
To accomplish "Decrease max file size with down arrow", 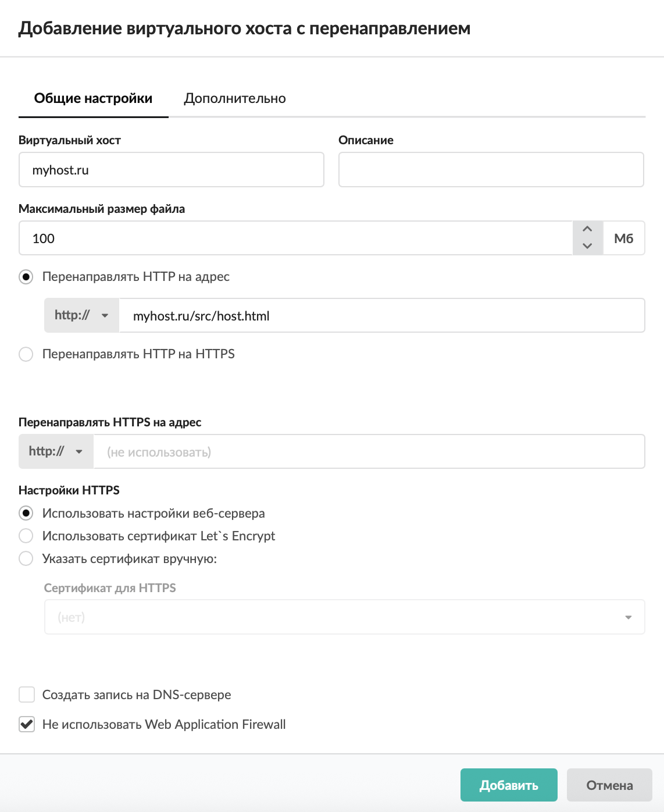I will pyautogui.click(x=587, y=246).
